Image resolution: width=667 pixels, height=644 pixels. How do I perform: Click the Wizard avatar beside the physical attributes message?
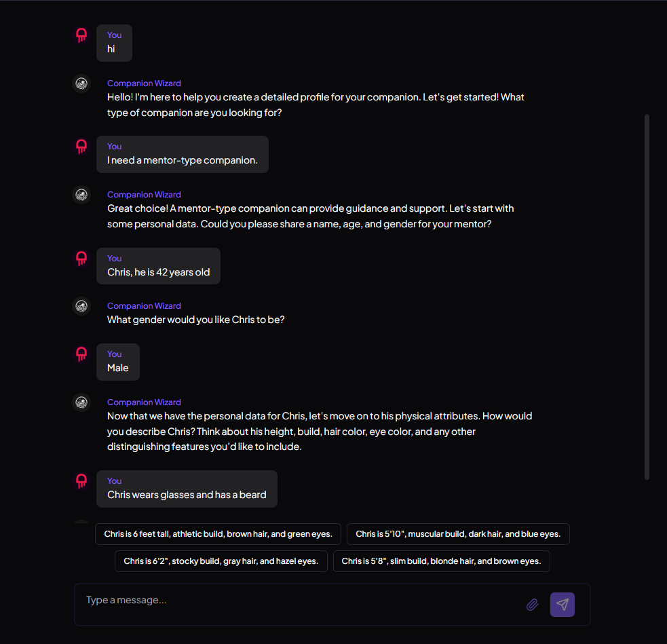tap(81, 402)
